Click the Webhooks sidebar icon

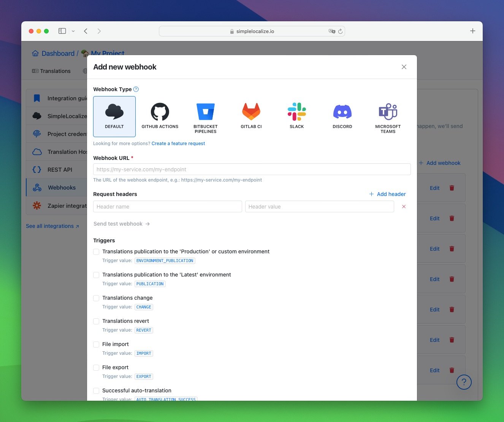point(37,188)
